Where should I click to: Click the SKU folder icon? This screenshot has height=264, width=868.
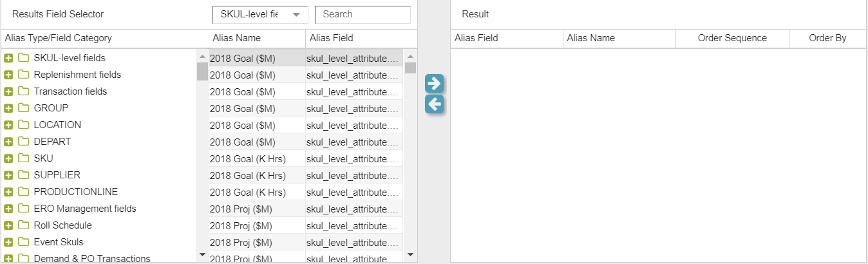(x=24, y=158)
